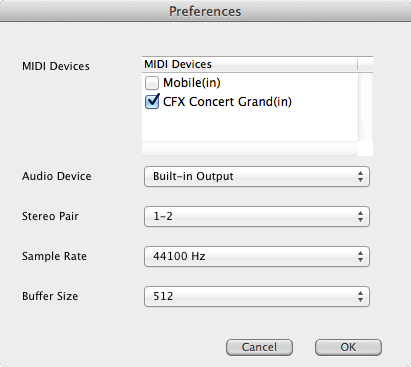Confirm preferences with the OK button

[348, 347]
